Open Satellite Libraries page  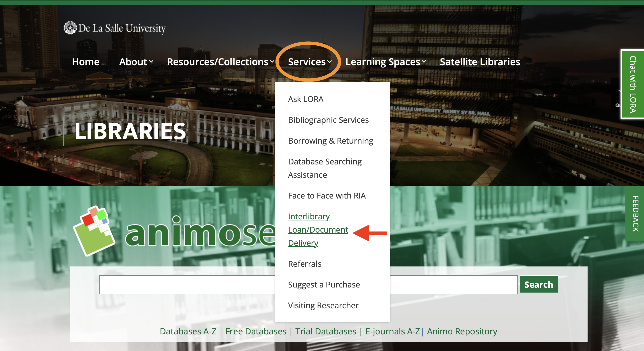click(x=480, y=62)
